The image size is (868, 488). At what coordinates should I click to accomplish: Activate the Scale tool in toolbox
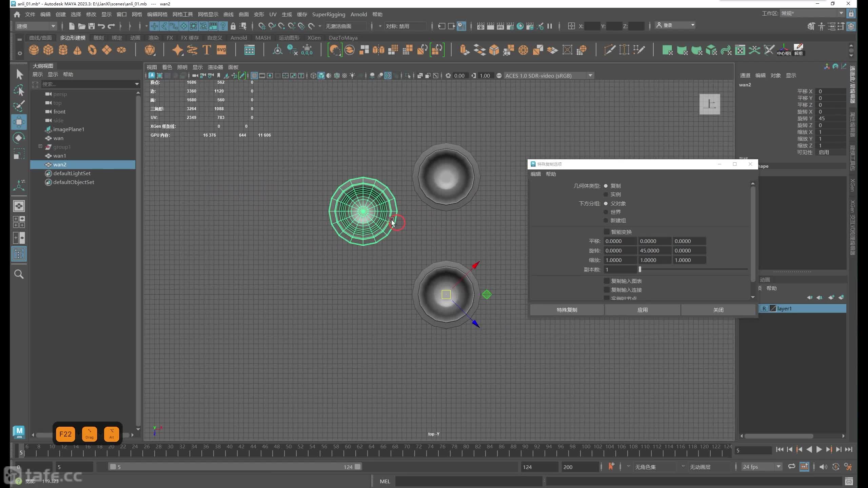pyautogui.click(x=19, y=154)
